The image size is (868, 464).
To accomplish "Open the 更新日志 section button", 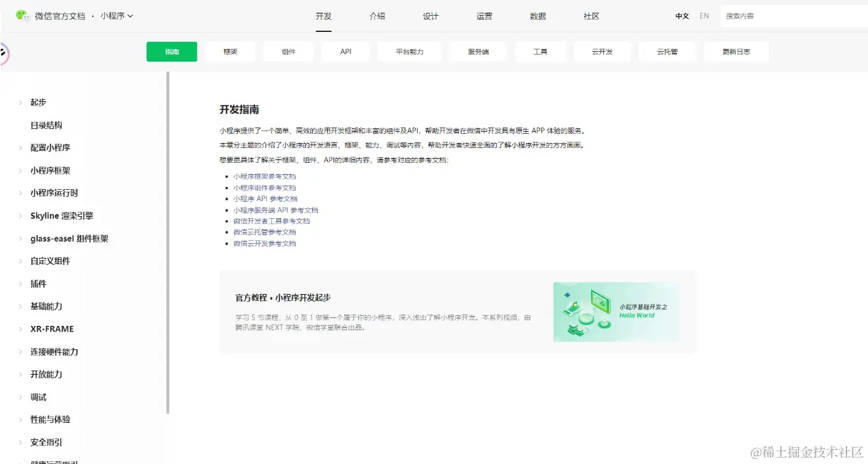I will tap(736, 52).
